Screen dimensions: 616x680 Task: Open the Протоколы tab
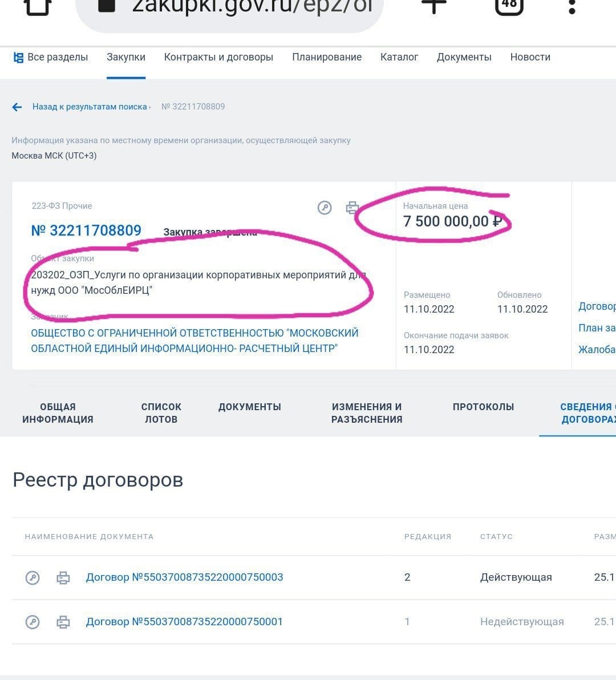[x=483, y=407]
